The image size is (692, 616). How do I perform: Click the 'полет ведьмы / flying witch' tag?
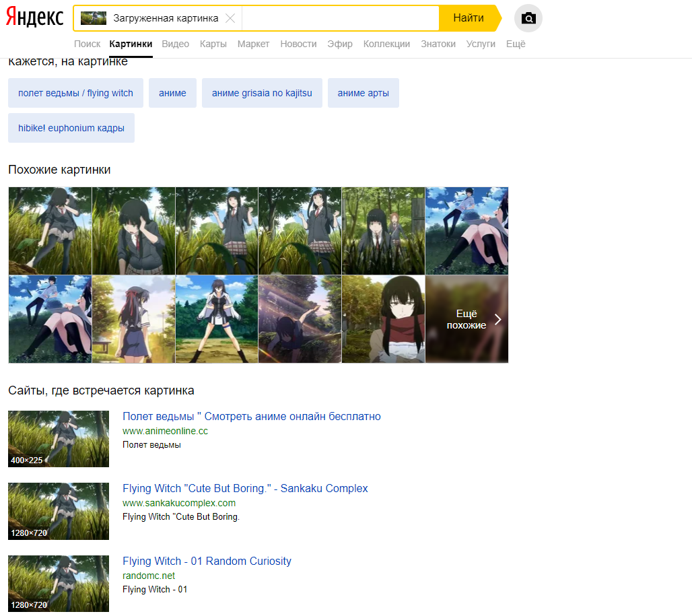75,93
